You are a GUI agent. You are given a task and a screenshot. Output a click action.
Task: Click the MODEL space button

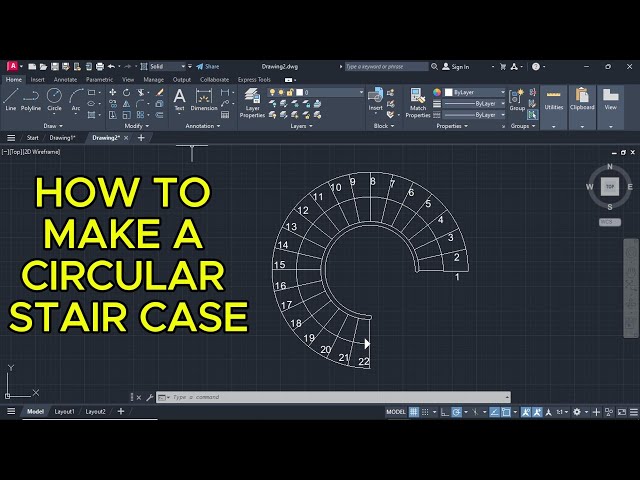[396, 412]
